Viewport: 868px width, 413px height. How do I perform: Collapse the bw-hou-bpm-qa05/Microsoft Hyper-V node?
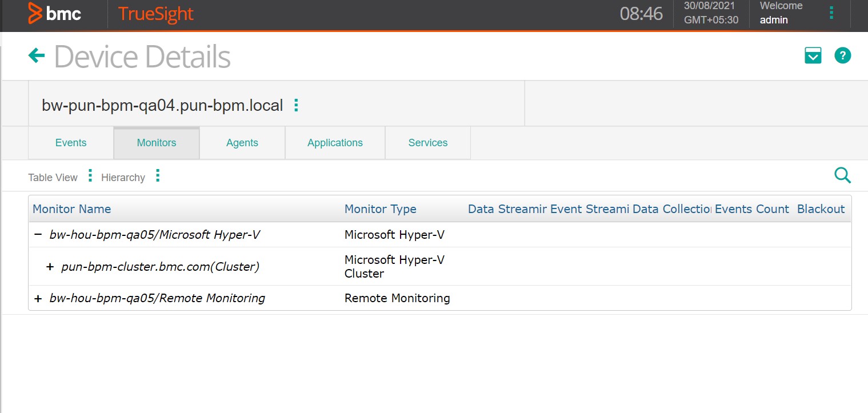(38, 234)
